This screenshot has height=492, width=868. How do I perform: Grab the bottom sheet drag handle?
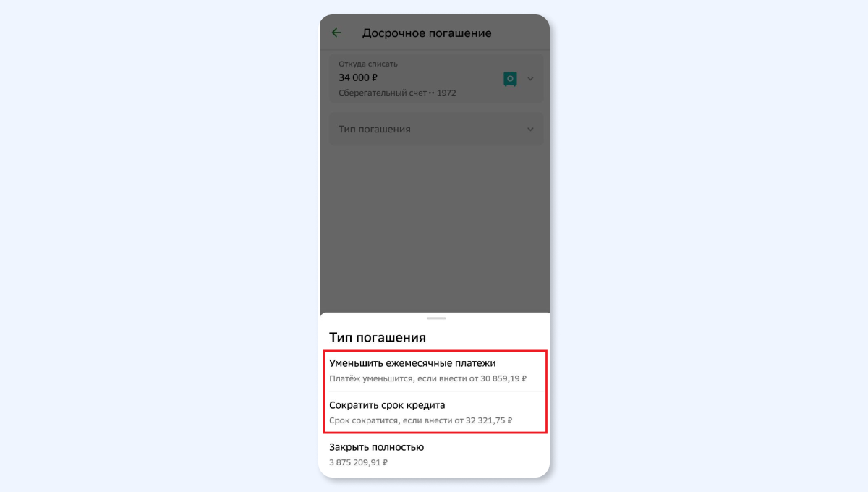click(x=436, y=318)
